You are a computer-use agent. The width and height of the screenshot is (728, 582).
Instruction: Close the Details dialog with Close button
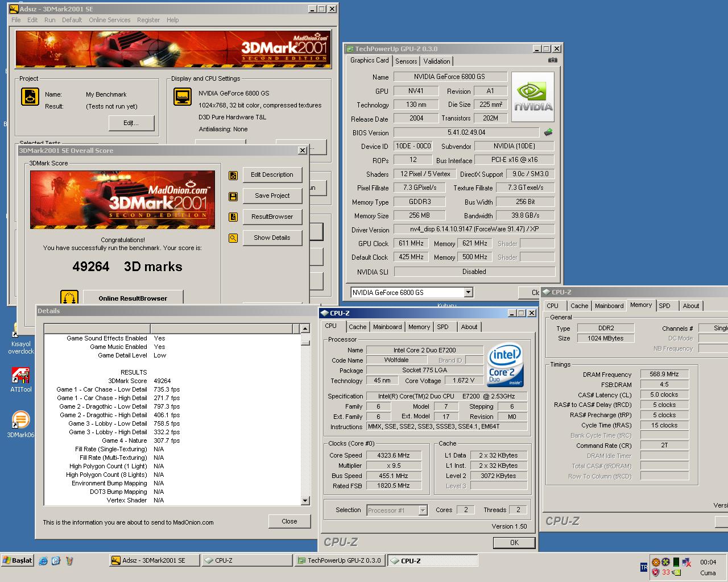coord(289,521)
